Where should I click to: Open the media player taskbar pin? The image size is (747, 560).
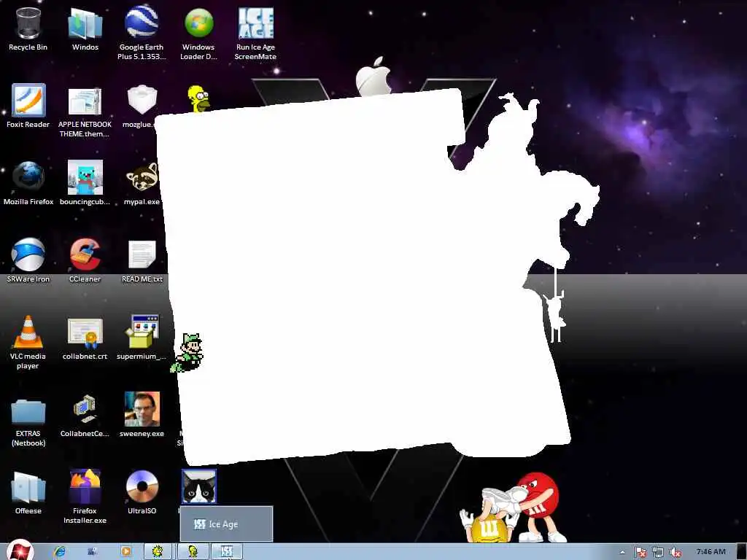pyautogui.click(x=126, y=551)
